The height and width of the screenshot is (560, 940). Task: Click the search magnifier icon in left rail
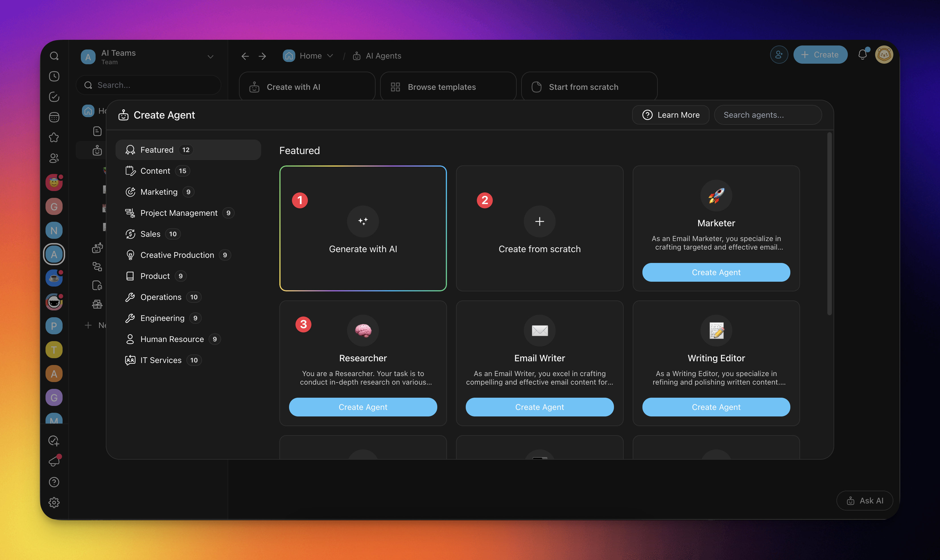pos(54,56)
